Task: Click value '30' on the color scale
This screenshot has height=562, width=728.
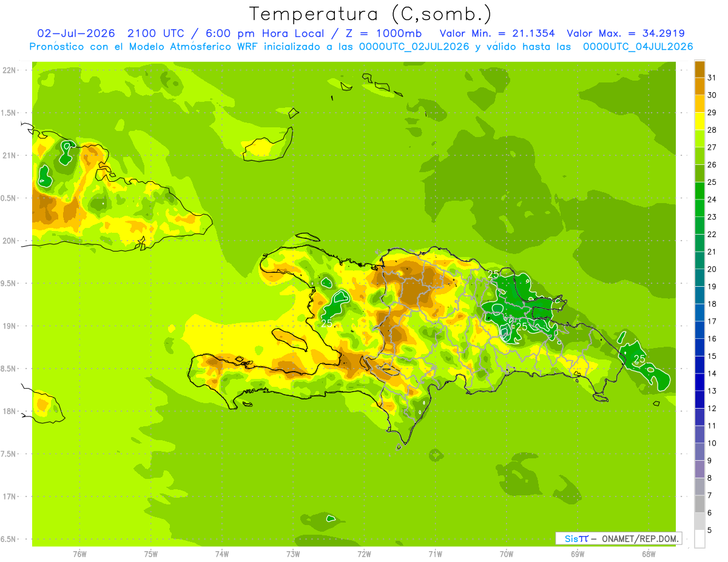Action: pos(712,95)
